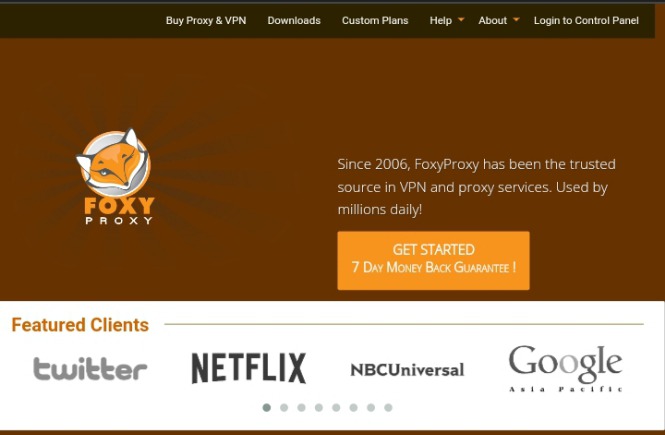Click the orange Get Started button
This screenshot has width=665, height=435.
tap(433, 260)
